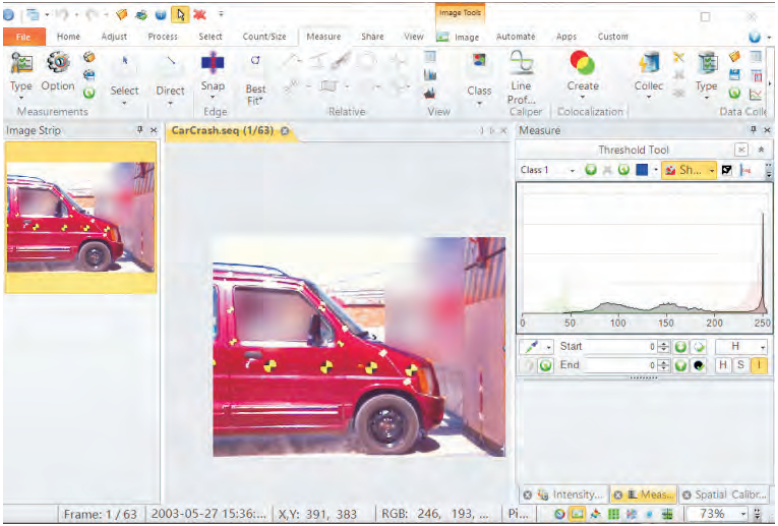Toggle the H channel button below histogram

(723, 366)
